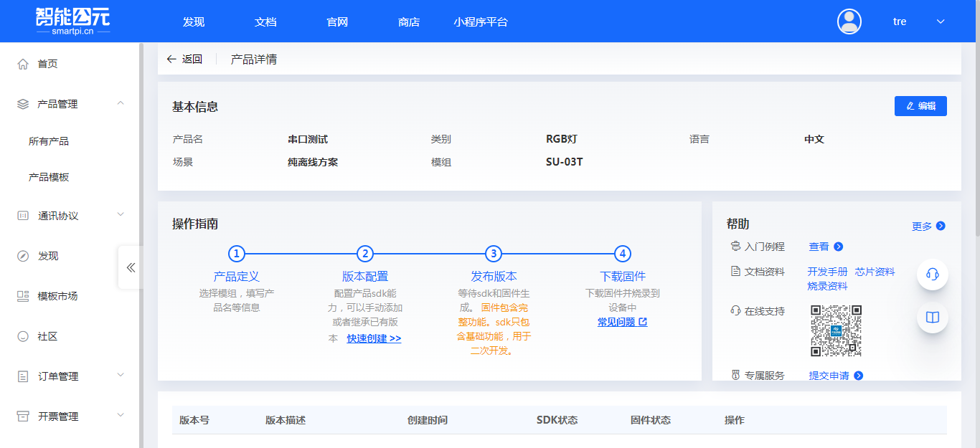Expand the 订单管理 dropdown arrow
980x448 pixels.
(x=120, y=375)
